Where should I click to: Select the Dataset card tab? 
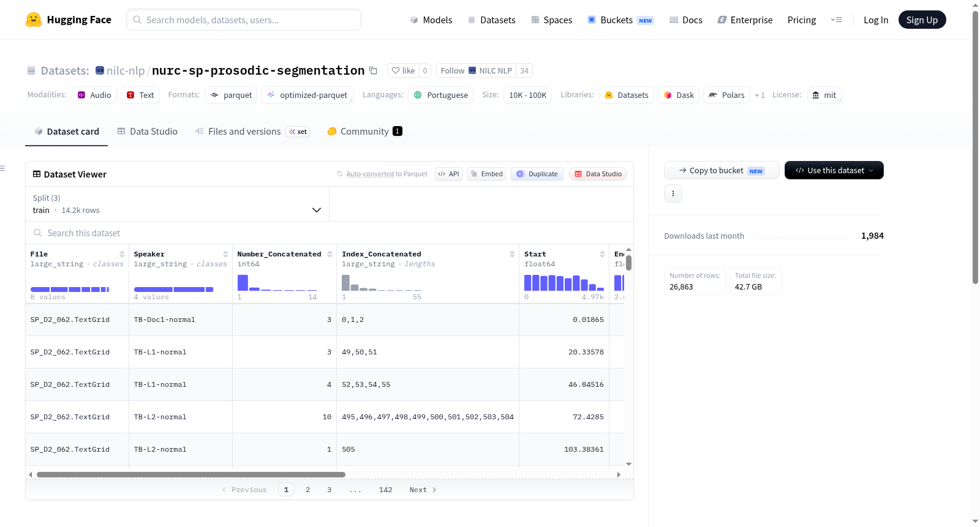pyautogui.click(x=67, y=131)
